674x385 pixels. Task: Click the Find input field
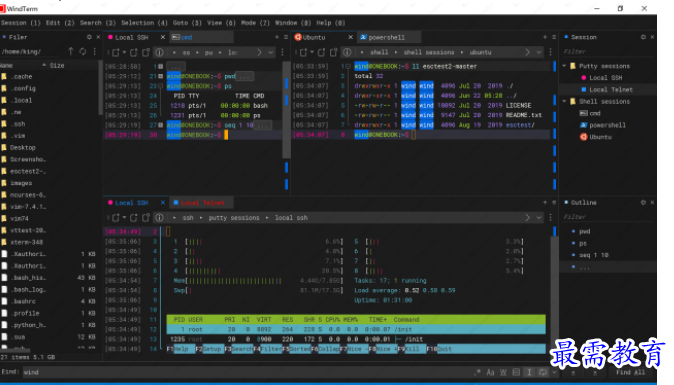247,372
